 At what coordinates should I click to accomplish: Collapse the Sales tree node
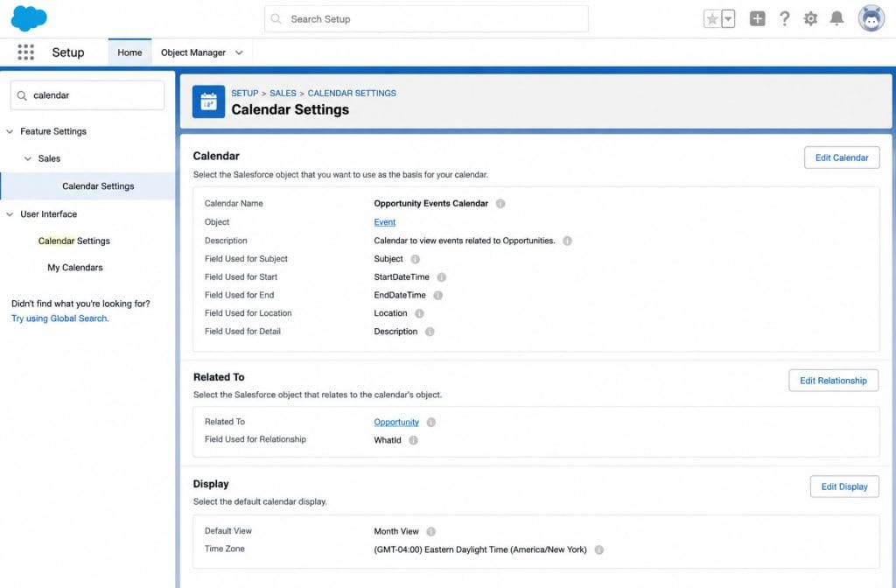point(27,159)
